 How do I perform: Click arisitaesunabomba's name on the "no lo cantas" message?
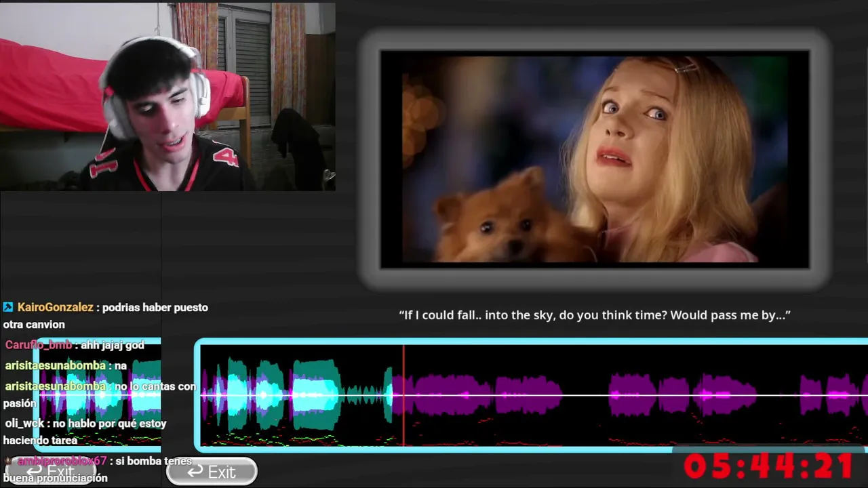point(56,386)
